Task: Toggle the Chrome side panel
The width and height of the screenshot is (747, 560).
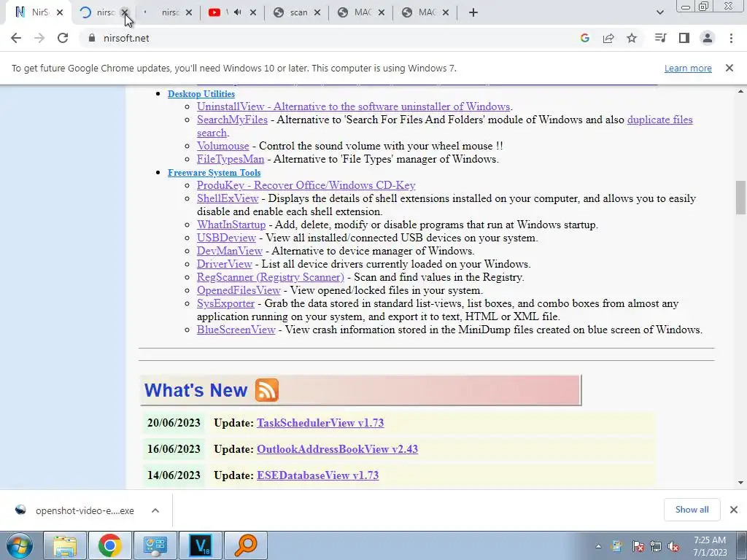Action: tap(684, 38)
